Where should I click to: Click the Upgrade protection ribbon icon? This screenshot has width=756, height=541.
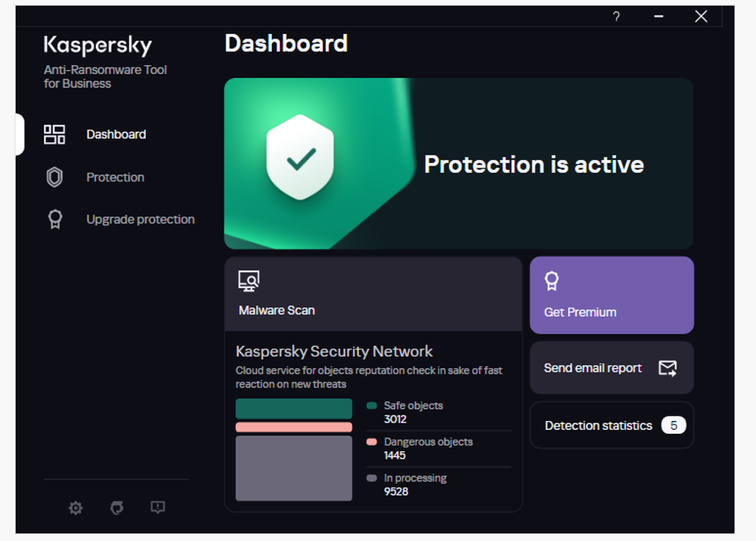coord(55,219)
